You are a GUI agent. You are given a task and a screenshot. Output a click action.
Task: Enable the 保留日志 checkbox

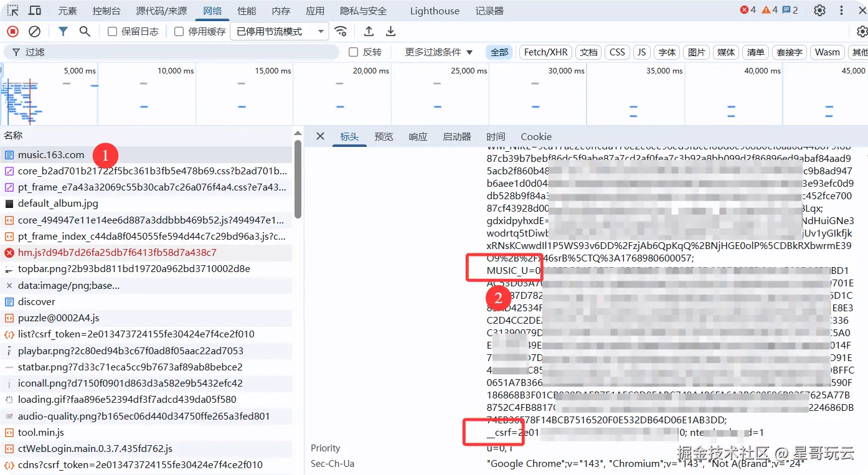pos(113,31)
